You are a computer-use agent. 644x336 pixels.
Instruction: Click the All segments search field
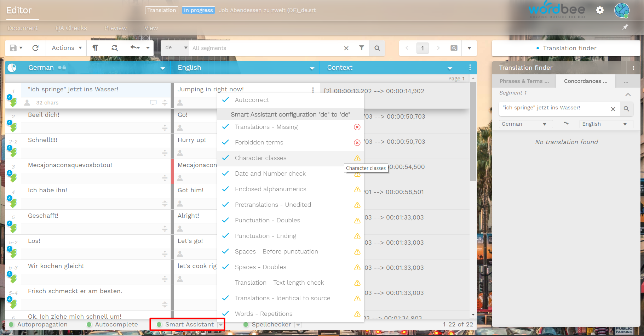point(265,48)
